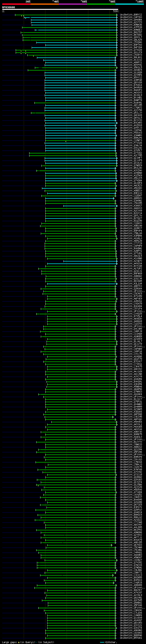This screenshot has height=644, width=146.
Task: Open hit UniRef100_A4SBC5
Action: coord(131,70)
